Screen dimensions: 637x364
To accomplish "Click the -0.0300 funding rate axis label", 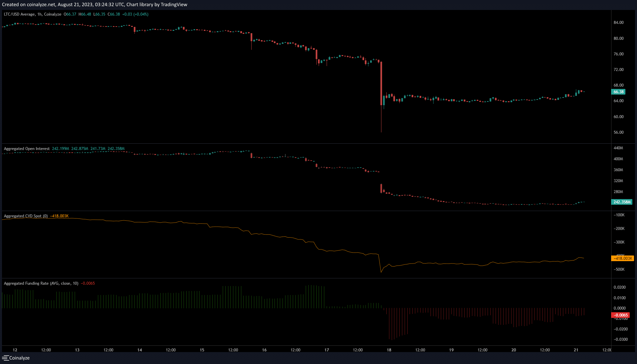I will [x=620, y=339].
